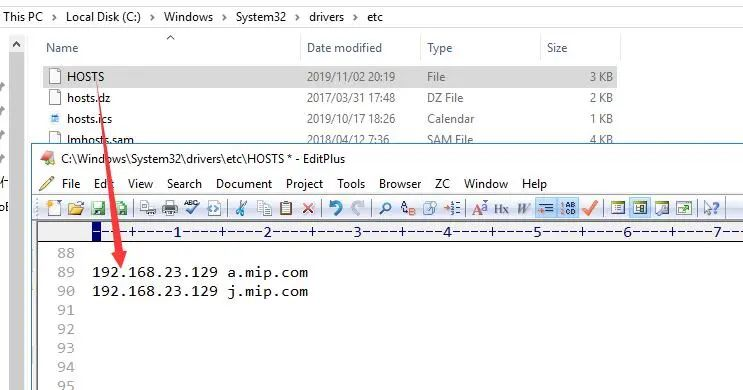Expand the chevron after Windows breadcrumb
This screenshot has width=743, height=390.
point(225,18)
